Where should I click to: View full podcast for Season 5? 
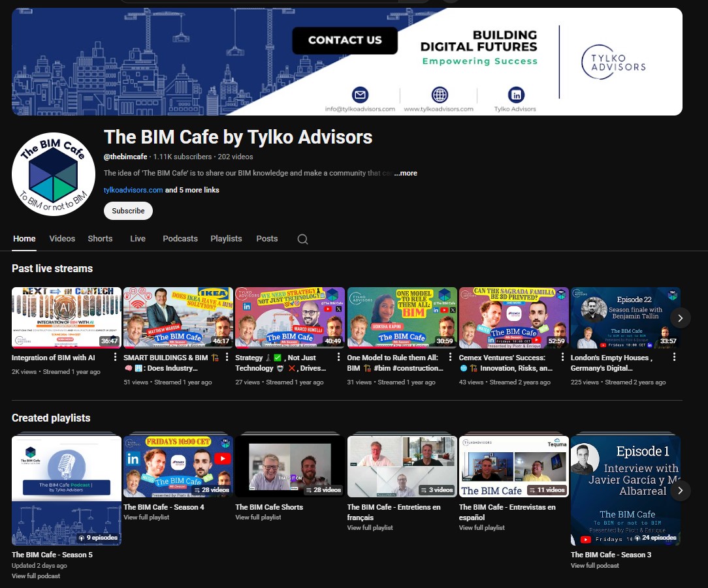pos(35,576)
